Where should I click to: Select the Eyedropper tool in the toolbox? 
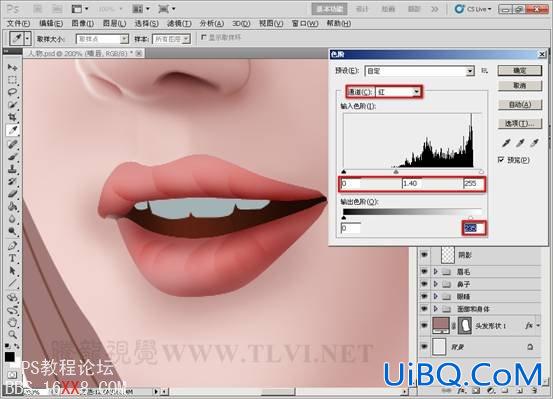click(12, 130)
